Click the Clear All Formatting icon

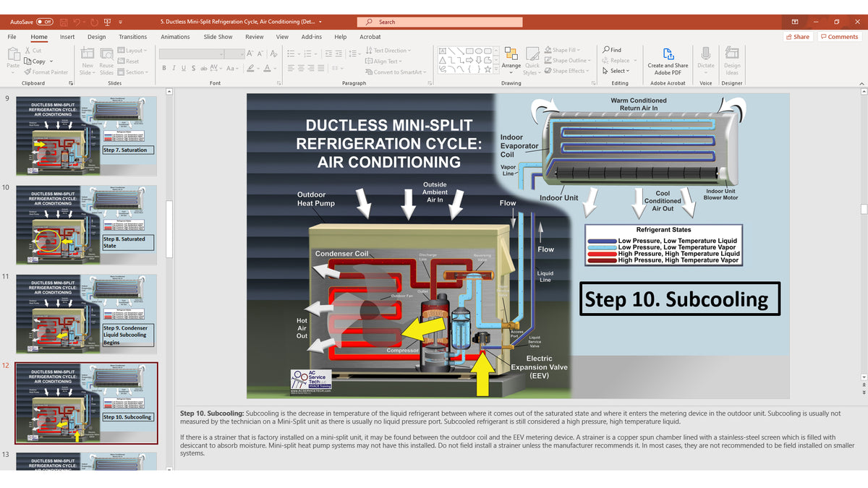pos(273,53)
